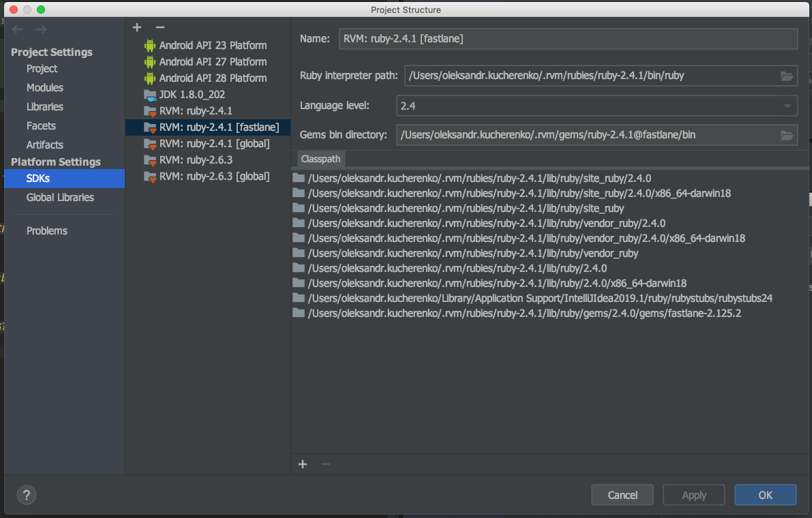Browse Gems bin directory via folder icon

(787, 134)
